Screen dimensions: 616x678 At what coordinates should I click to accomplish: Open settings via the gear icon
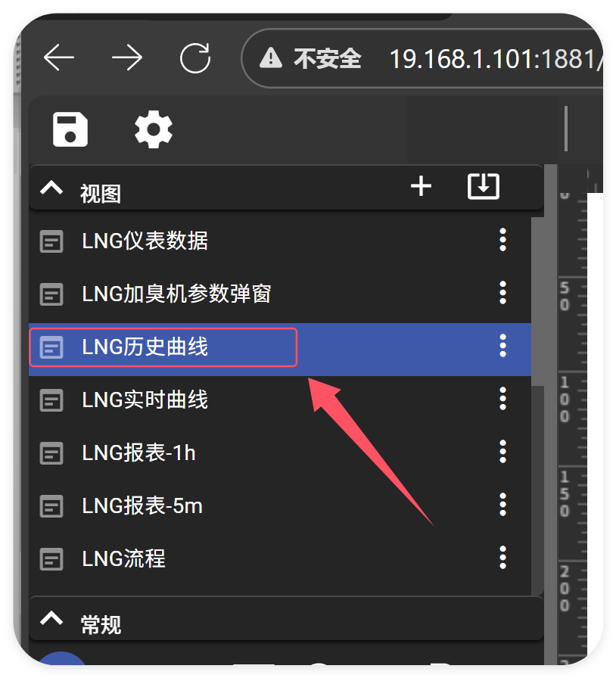pos(154,129)
